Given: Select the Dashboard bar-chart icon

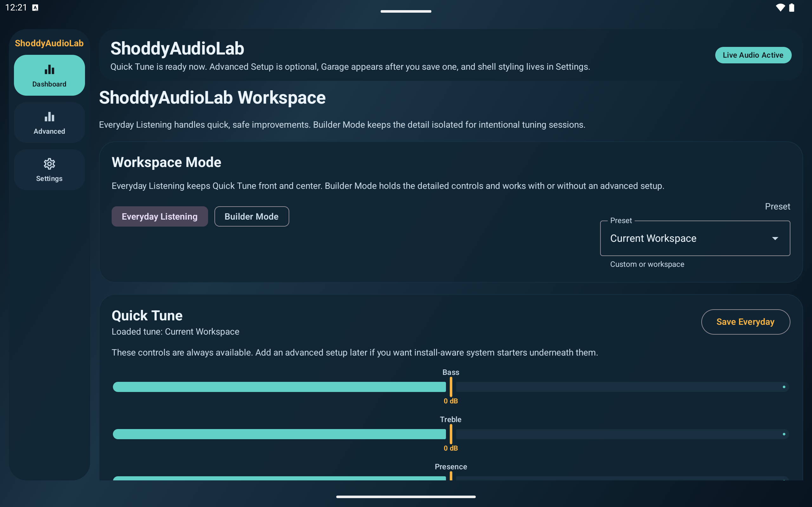Looking at the screenshot, I should tap(49, 70).
